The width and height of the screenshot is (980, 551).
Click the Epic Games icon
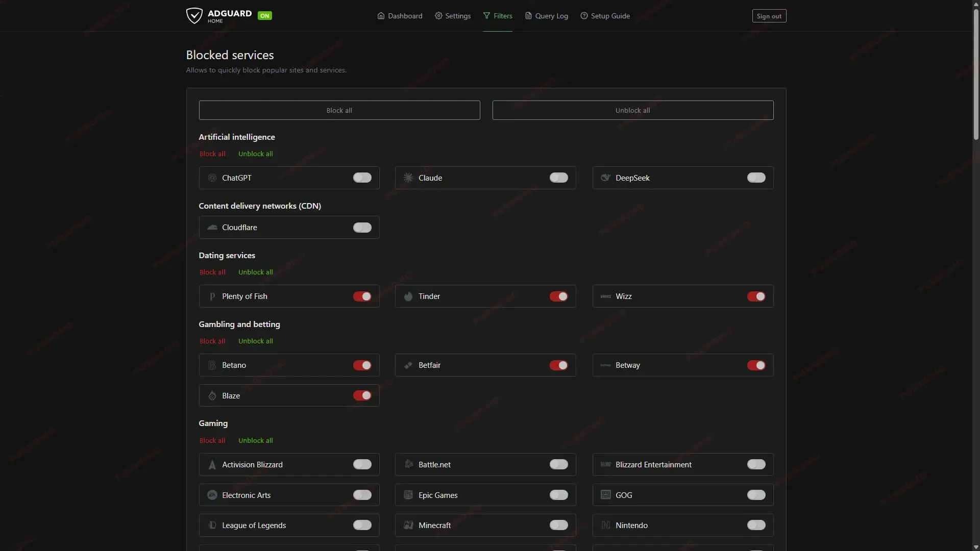click(408, 495)
